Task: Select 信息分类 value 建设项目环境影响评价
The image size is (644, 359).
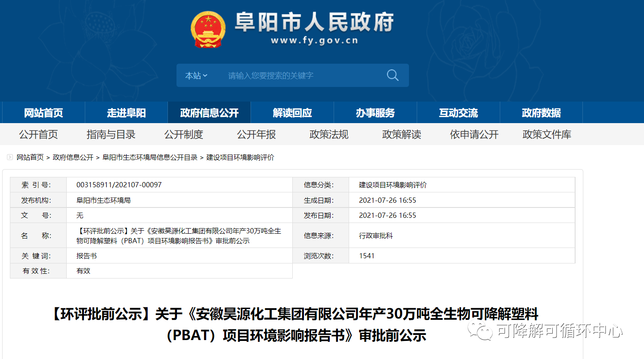Action: [393, 185]
